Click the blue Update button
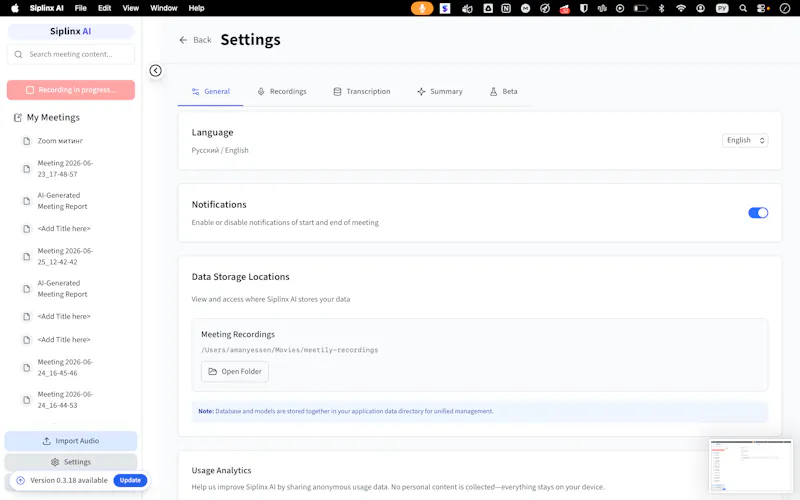The image size is (800, 500). click(130, 480)
